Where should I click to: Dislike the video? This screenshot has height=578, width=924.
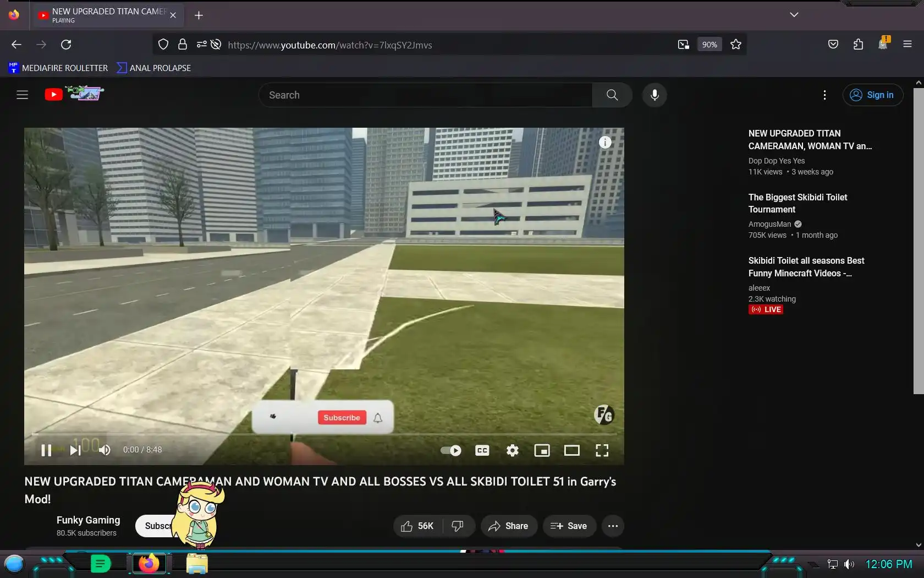(458, 526)
